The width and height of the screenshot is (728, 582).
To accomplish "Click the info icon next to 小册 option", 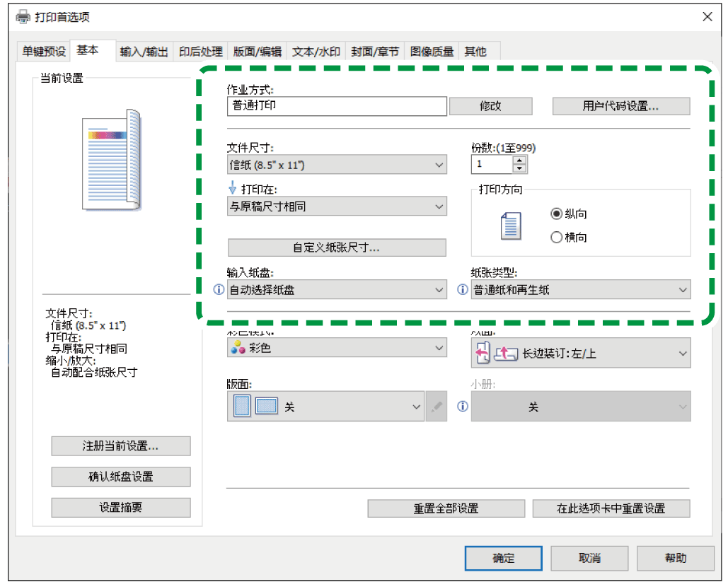I will click(462, 407).
